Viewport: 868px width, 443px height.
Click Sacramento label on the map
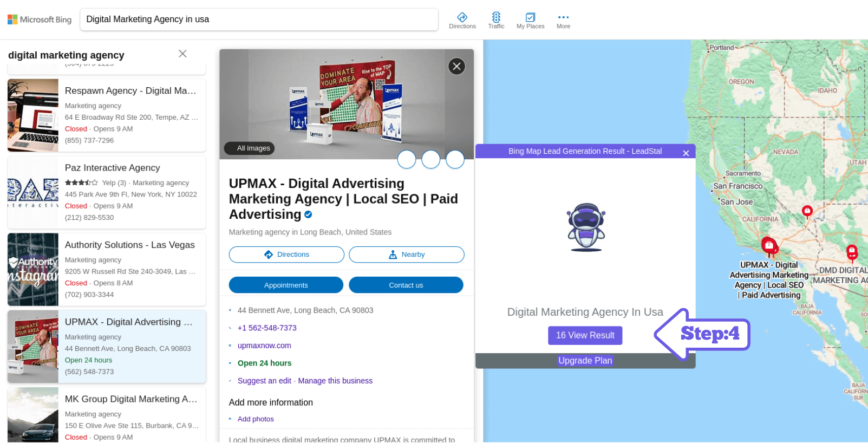(x=743, y=173)
